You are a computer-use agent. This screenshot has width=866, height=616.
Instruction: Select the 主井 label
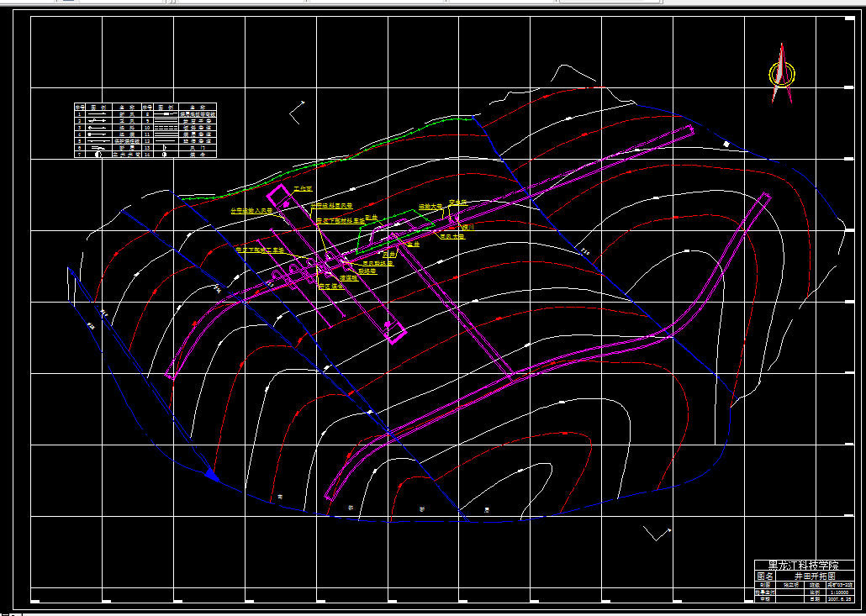point(413,244)
